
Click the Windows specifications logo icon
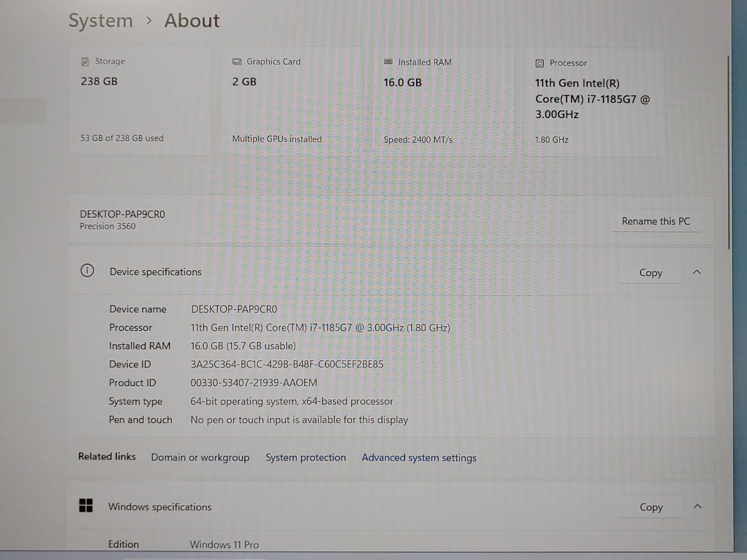point(86,505)
